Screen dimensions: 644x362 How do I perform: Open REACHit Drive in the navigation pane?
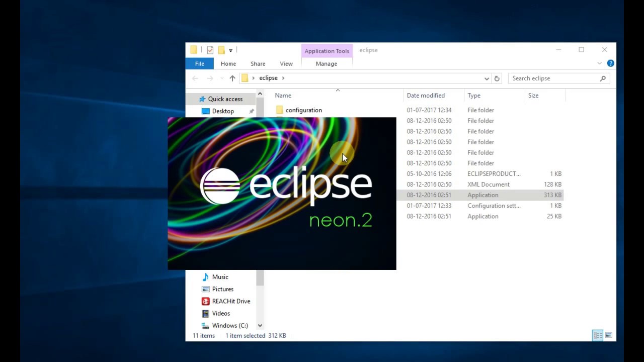[x=231, y=301]
